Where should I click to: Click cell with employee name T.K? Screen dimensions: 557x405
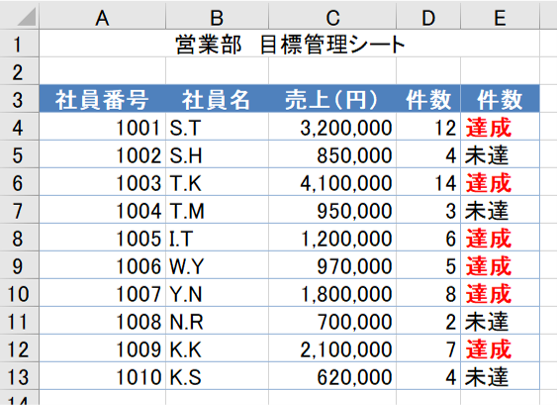click(x=217, y=183)
